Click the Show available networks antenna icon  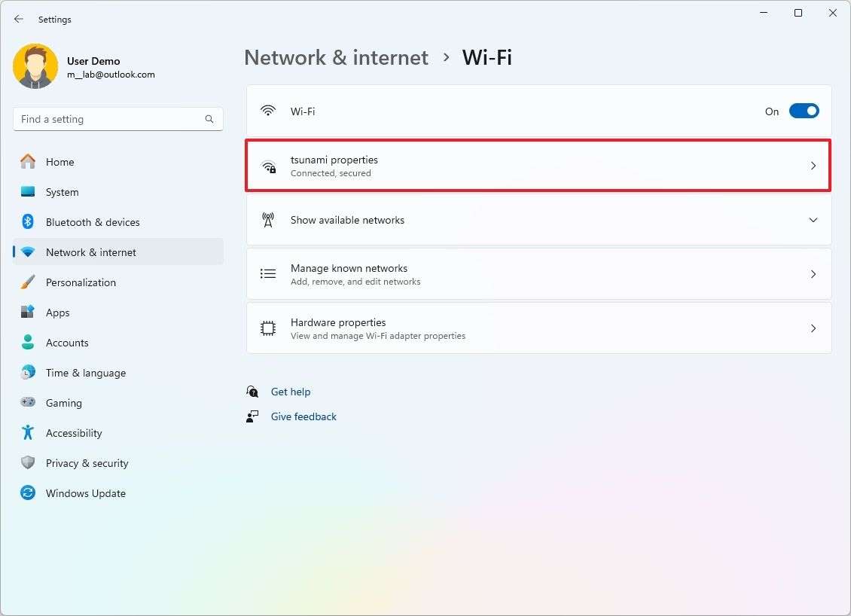tap(268, 219)
